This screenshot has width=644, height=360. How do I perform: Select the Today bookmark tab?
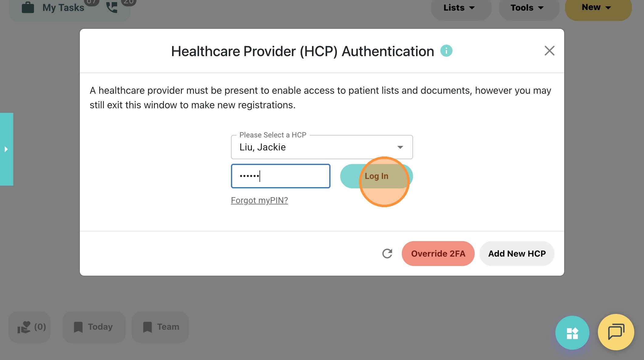click(94, 327)
